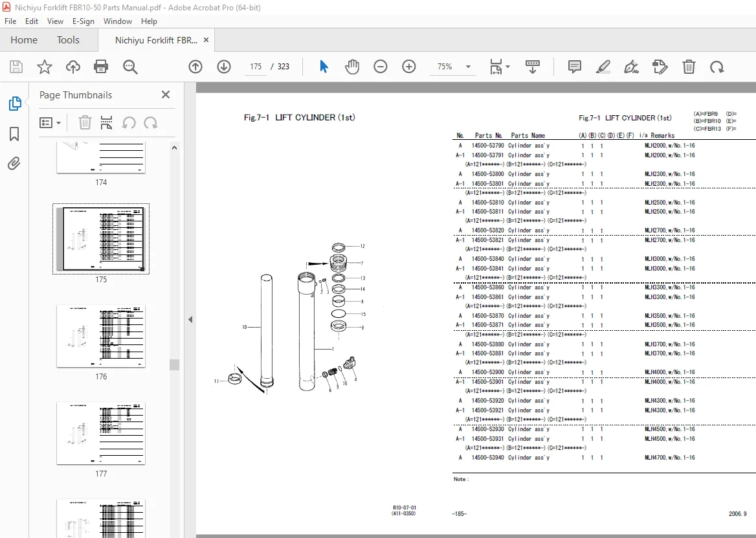Select the arrow selection tool

click(x=324, y=67)
